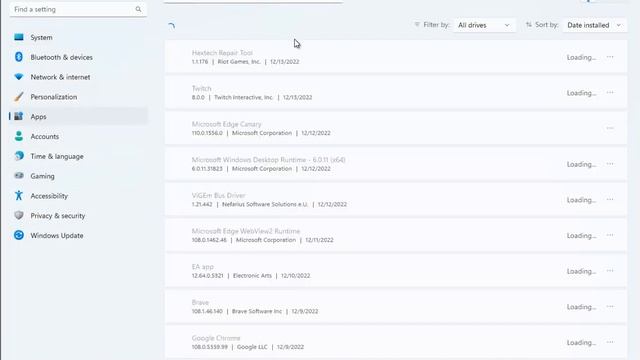This screenshot has height=360, width=640.
Task: Click the Gaming controller icon
Action: 19,176
